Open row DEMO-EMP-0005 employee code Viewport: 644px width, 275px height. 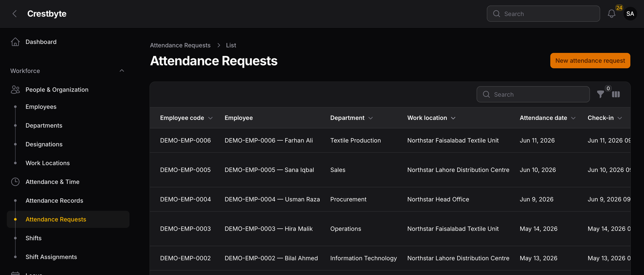tap(186, 170)
